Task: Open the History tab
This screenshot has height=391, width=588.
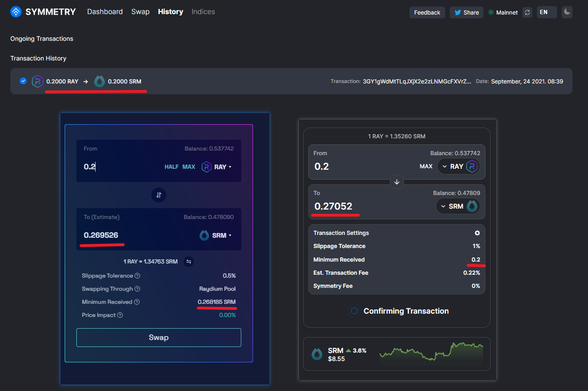Action: (x=171, y=12)
